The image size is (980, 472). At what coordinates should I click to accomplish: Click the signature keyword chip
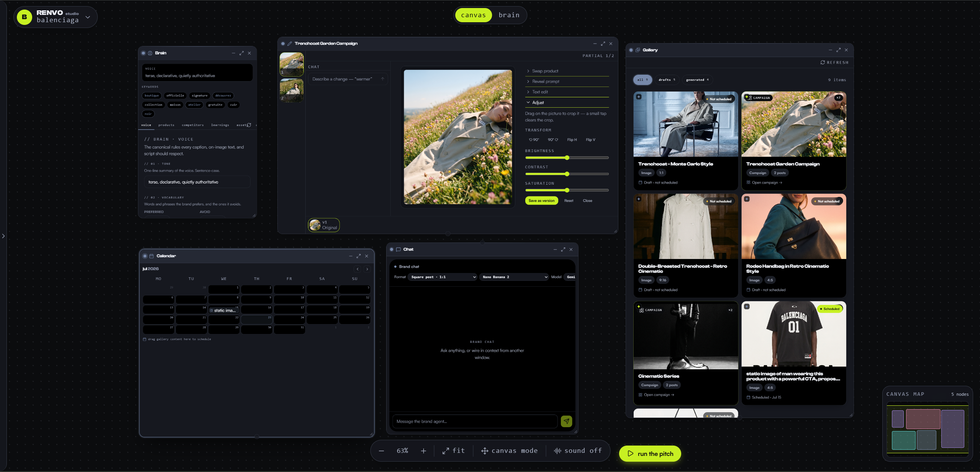click(200, 96)
